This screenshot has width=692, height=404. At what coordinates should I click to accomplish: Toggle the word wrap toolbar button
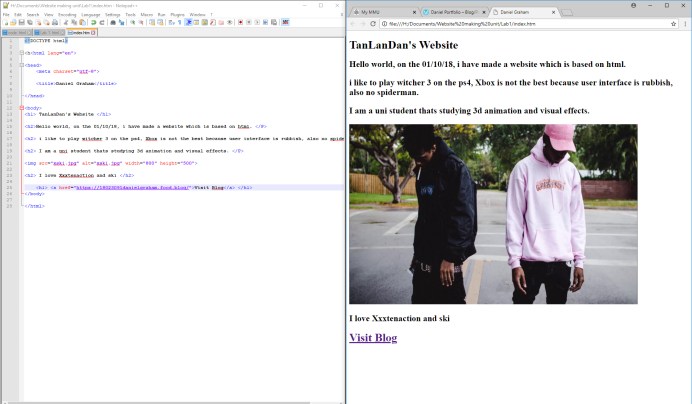171,22
